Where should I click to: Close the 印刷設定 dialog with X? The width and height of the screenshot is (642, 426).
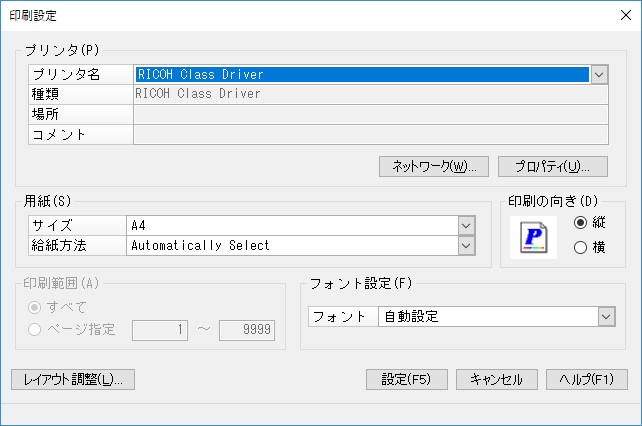pyautogui.click(x=626, y=16)
